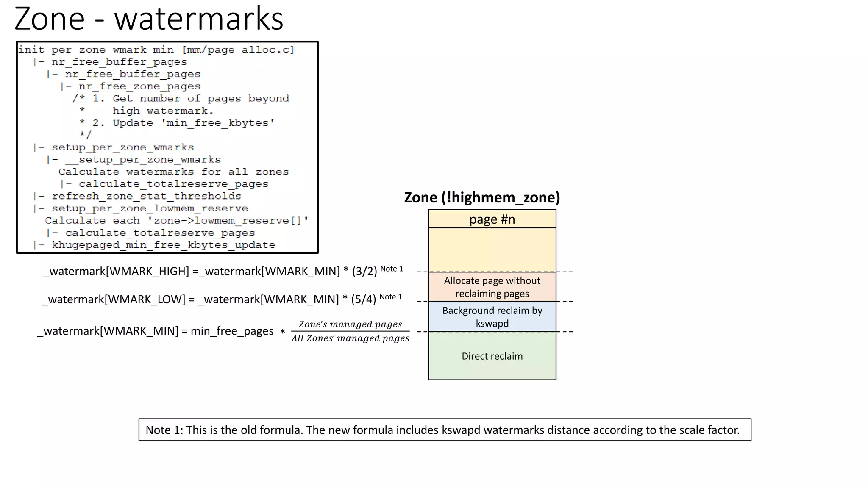This screenshot has width=868, height=488.
Task: Click the refresh_zone_stat_thresholds entry
Action: [146, 196]
